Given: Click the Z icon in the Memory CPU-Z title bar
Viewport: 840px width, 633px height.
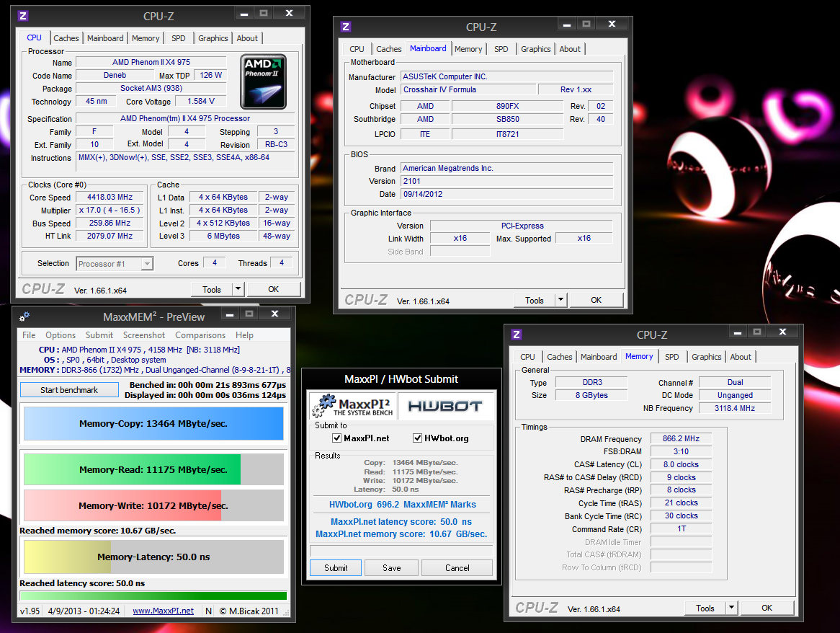Looking at the screenshot, I should (x=517, y=335).
